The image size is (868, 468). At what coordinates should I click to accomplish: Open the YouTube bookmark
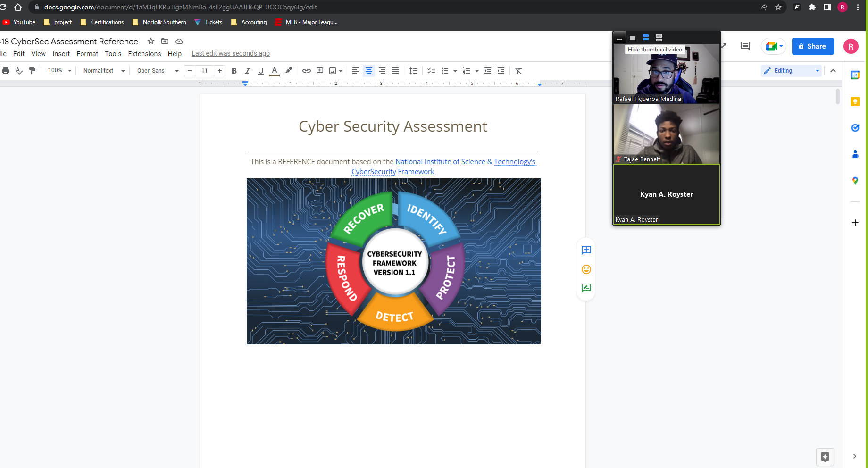tap(19, 22)
